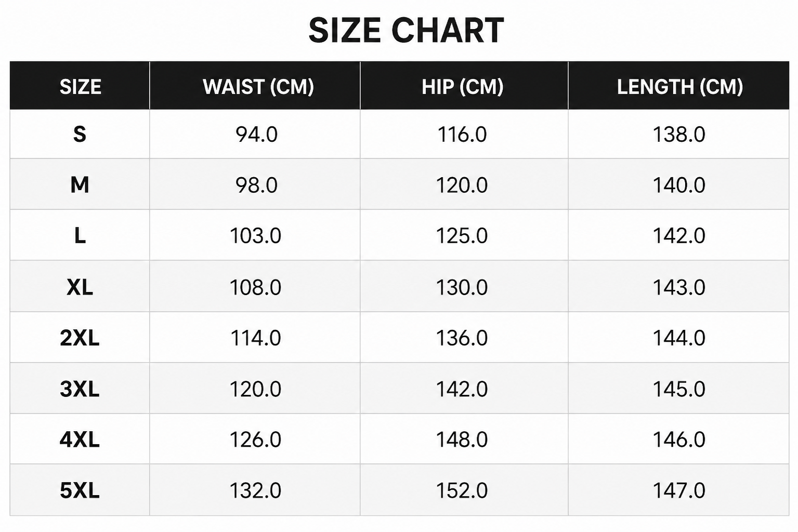The height and width of the screenshot is (532, 798).
Task: Click the S size row label
Action: tap(80, 134)
